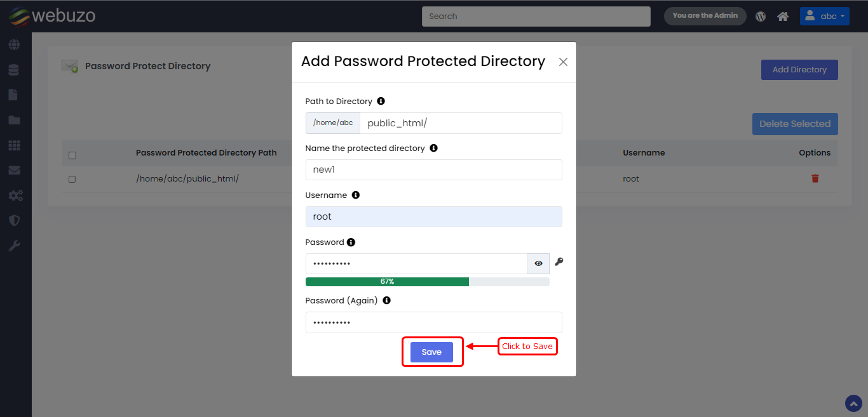868x417 pixels.
Task: Open the globe Domains sidebar icon
Action: (14, 45)
